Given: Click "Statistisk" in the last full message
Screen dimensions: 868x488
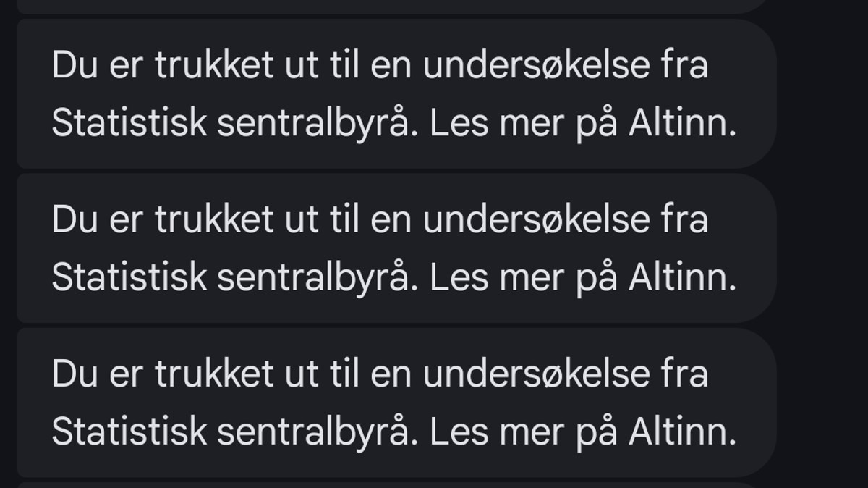Looking at the screenshot, I should [129, 433].
